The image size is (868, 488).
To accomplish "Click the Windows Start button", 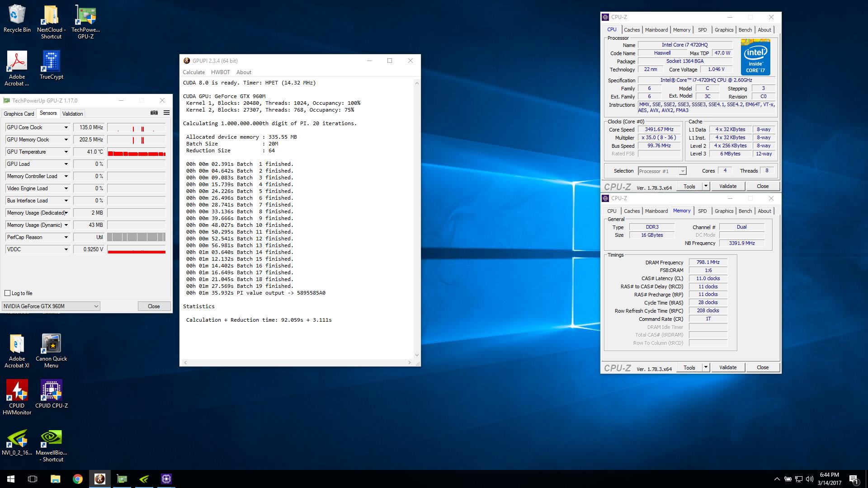I will pyautogui.click(x=11, y=479).
